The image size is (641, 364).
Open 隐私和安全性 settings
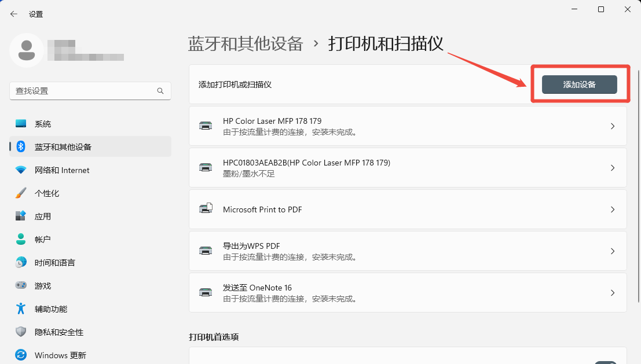coord(90,332)
